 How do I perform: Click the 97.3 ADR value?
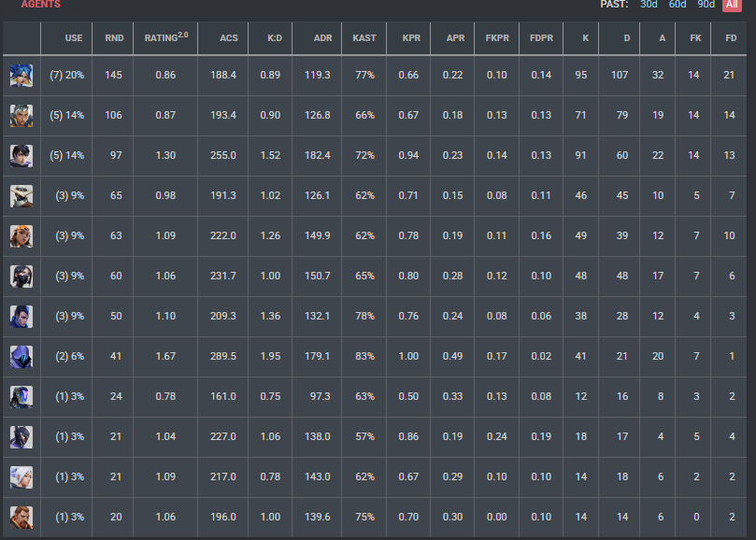321,396
